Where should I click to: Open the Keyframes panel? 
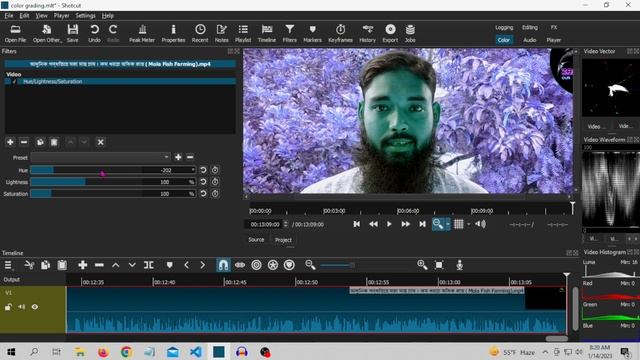click(x=340, y=33)
